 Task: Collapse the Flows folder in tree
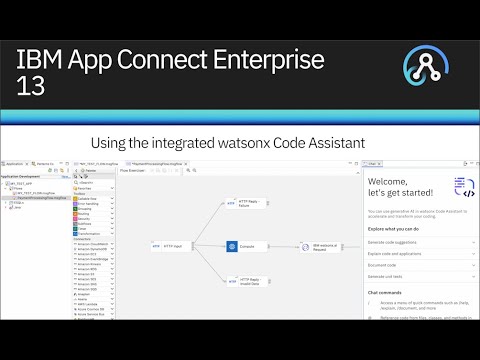tap(6, 188)
